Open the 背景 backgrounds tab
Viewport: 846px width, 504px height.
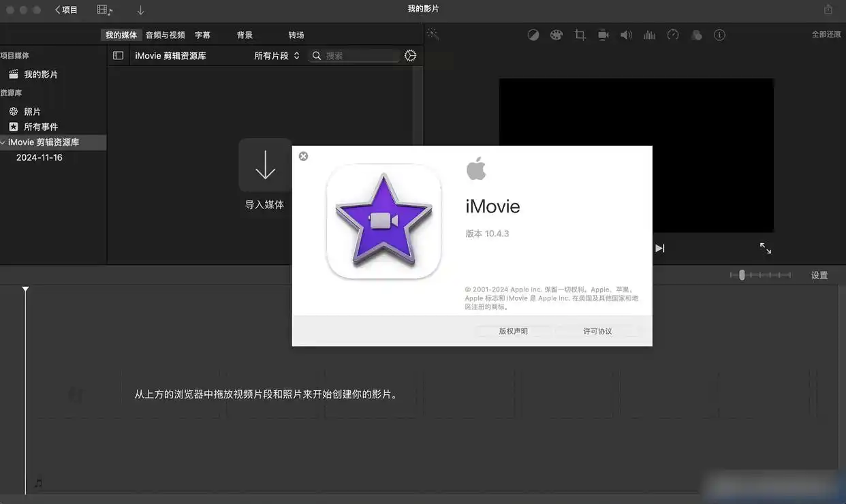(245, 35)
